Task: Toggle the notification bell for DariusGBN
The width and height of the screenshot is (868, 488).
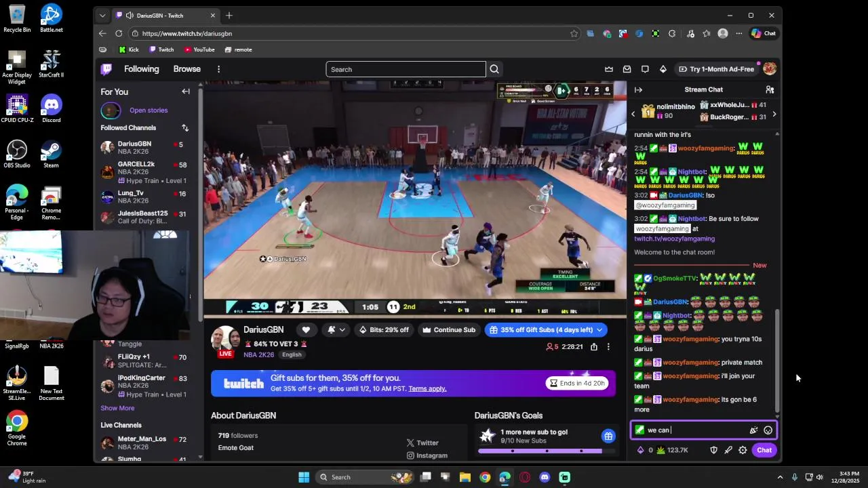Action: click(332, 330)
